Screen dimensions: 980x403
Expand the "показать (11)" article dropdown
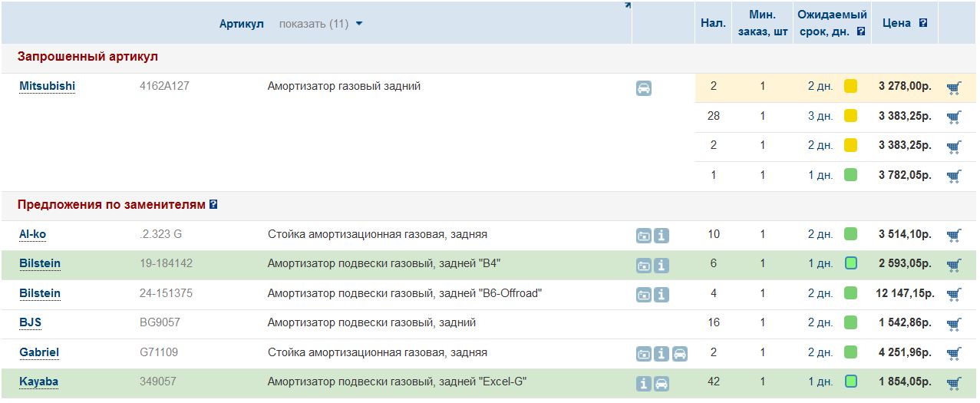(321, 24)
